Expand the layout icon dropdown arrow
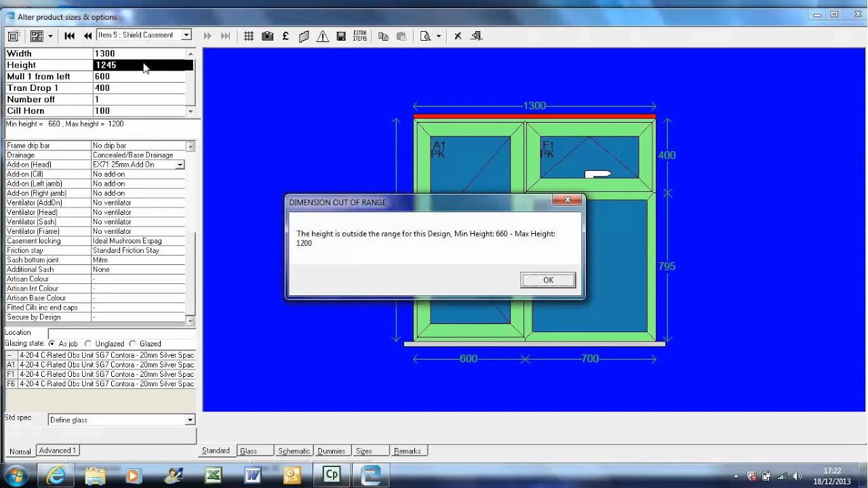 pos(50,36)
